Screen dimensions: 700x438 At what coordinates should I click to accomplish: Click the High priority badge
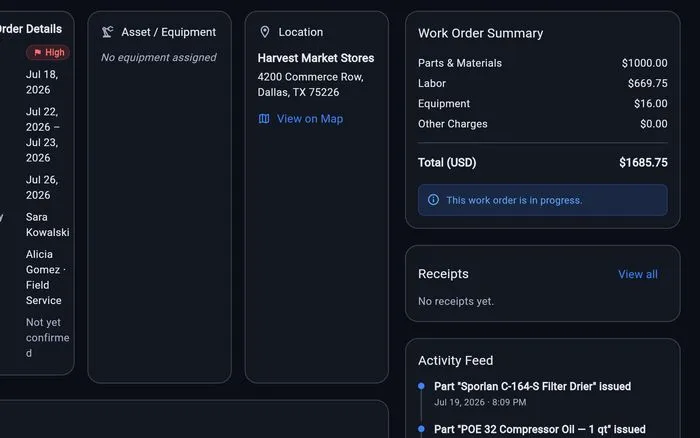[x=48, y=53]
